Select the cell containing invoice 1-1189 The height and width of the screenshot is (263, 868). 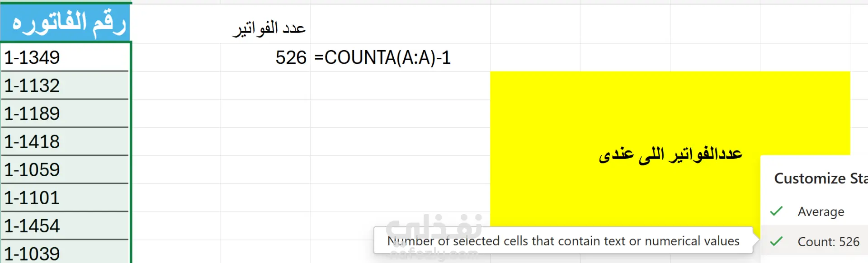(x=66, y=113)
